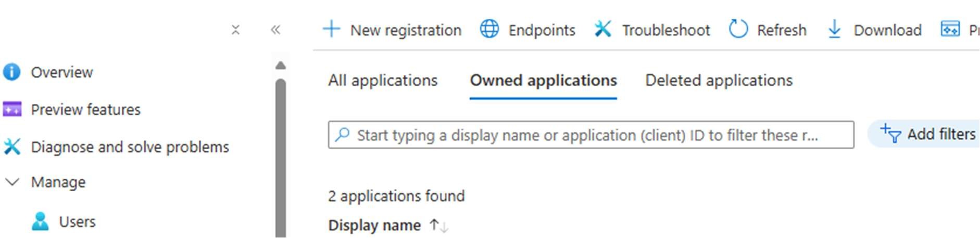Open Endpoints via the globe icon

[489, 29]
